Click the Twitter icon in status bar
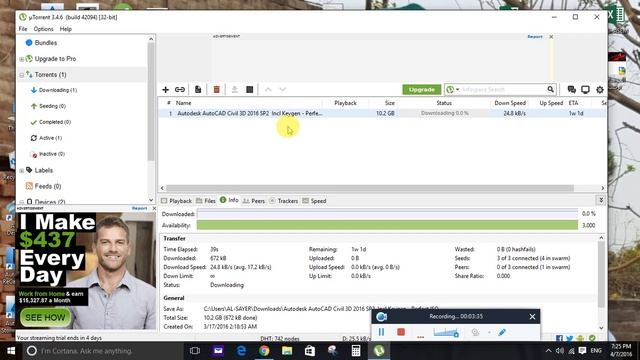The width and height of the screenshot is (640, 360). point(569,338)
